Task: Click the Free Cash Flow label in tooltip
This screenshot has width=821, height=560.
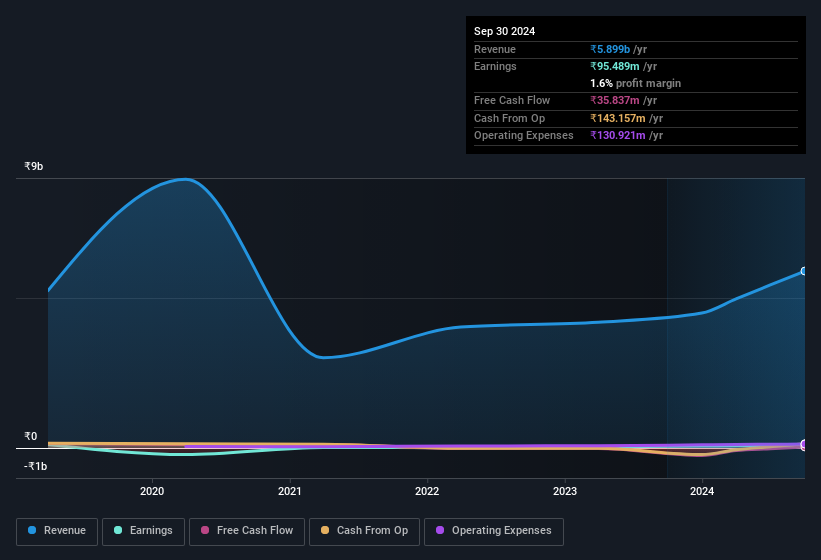Action: pyautogui.click(x=512, y=100)
